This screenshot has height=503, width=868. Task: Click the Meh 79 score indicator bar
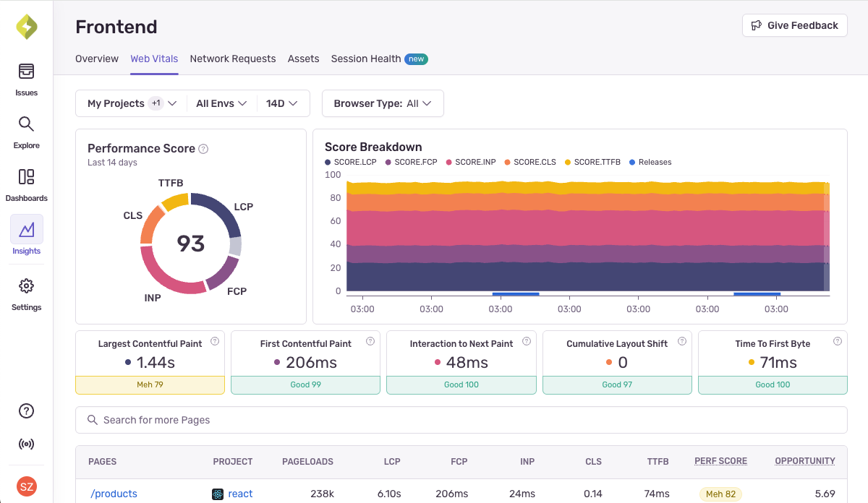[x=149, y=384]
